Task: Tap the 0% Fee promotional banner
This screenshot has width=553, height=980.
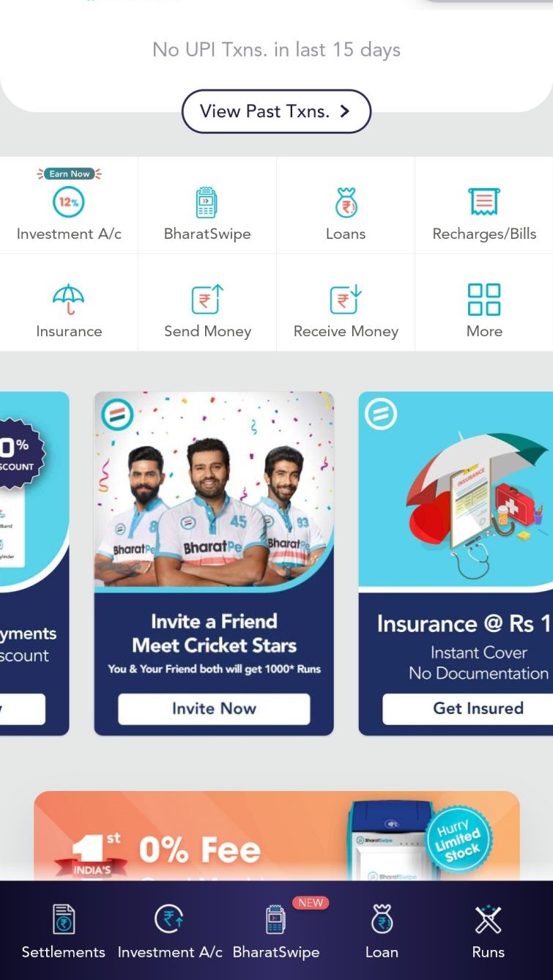Action: [x=277, y=836]
